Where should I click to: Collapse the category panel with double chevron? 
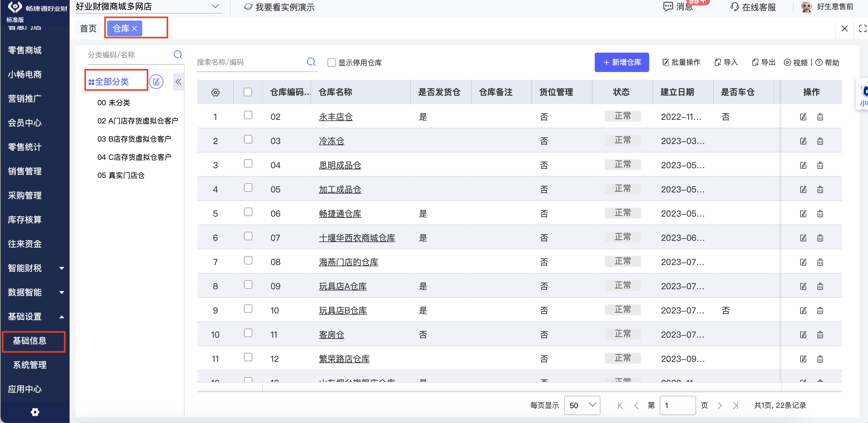coord(178,82)
